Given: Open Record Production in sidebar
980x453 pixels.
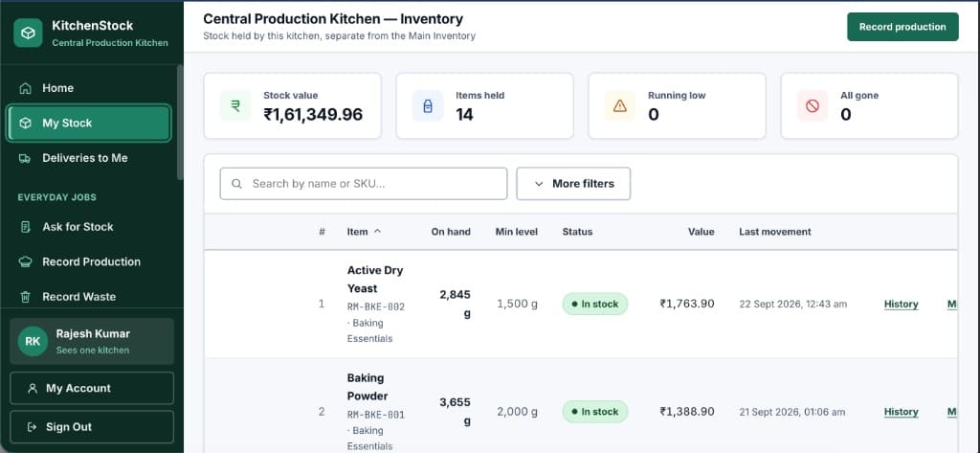Looking at the screenshot, I should point(89,262).
